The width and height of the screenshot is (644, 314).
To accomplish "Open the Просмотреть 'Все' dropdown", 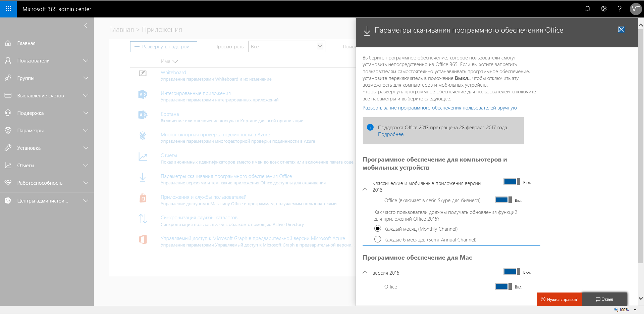I will (287, 46).
